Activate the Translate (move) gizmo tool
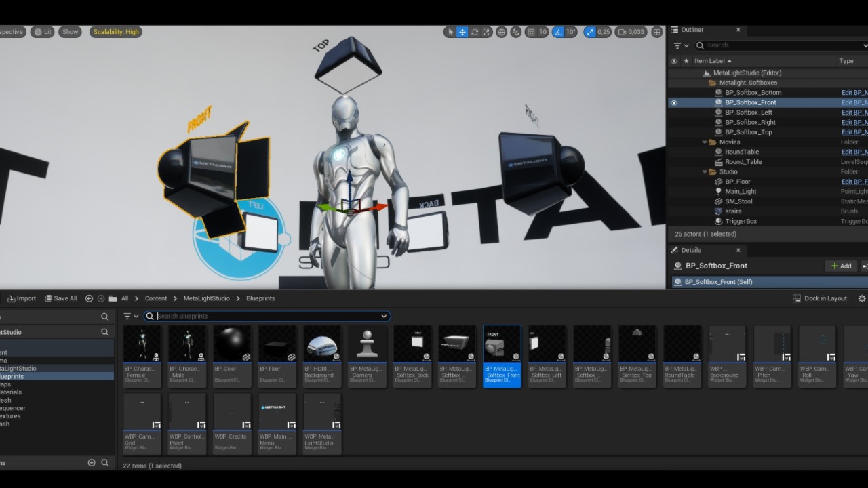 point(462,32)
